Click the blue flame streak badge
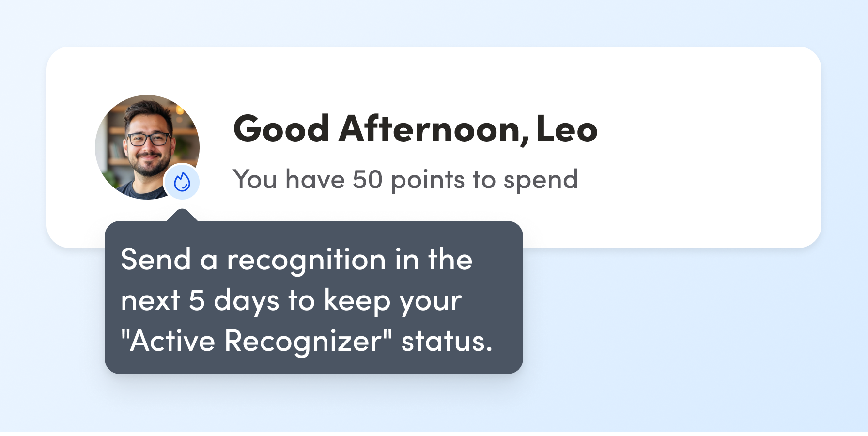868x436 pixels. [182, 182]
